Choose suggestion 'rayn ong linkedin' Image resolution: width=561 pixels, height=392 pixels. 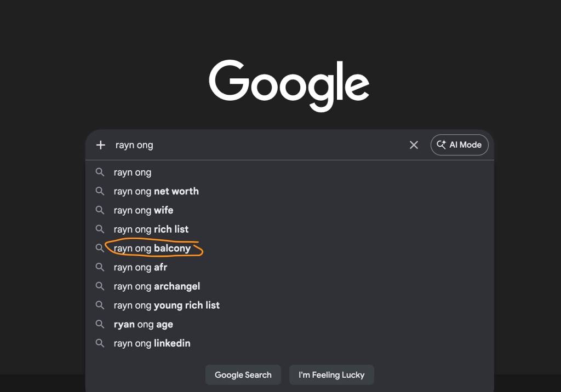[152, 343]
